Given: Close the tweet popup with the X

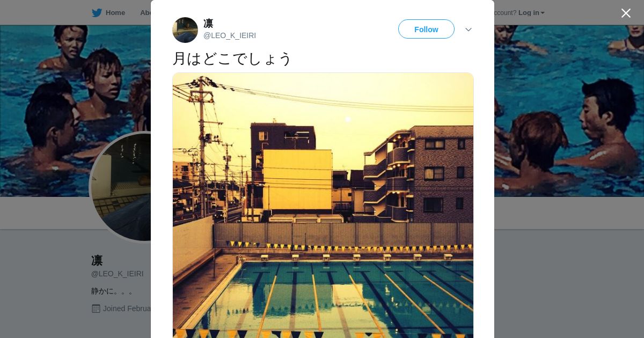Looking at the screenshot, I should tap(626, 13).
